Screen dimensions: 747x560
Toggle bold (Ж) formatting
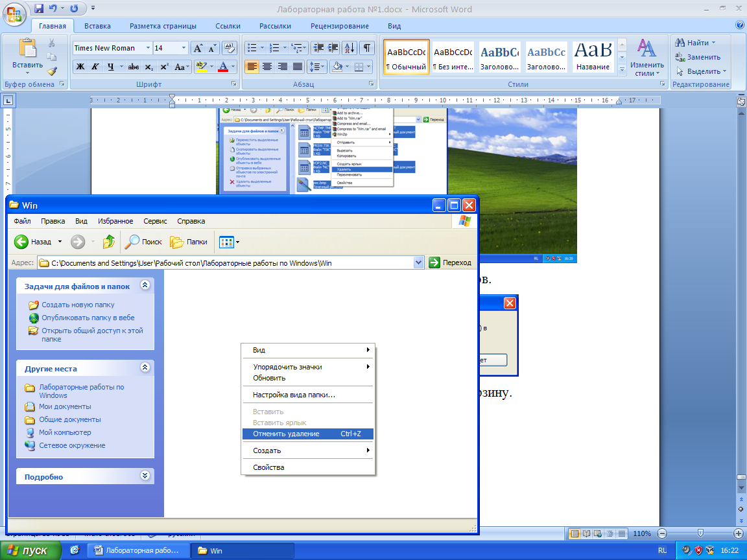point(80,67)
